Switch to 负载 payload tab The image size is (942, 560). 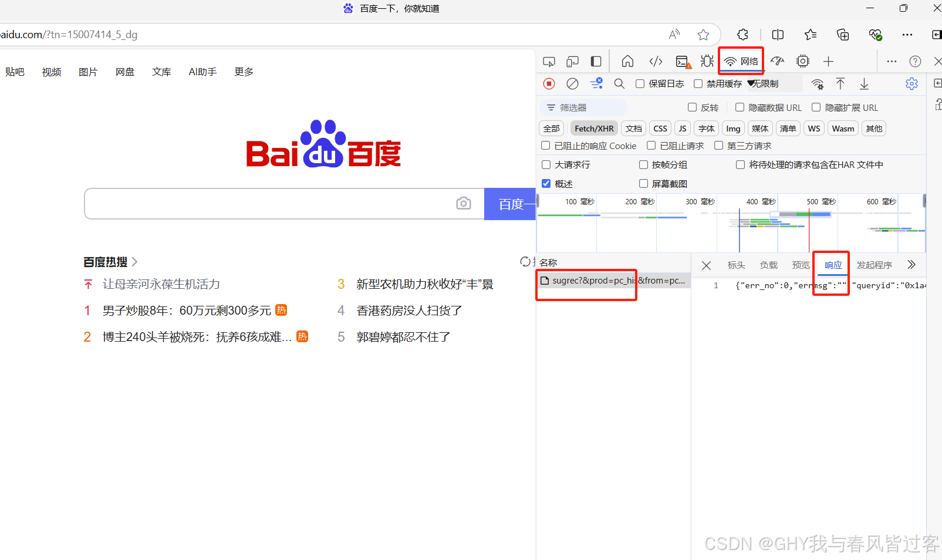[x=768, y=265]
